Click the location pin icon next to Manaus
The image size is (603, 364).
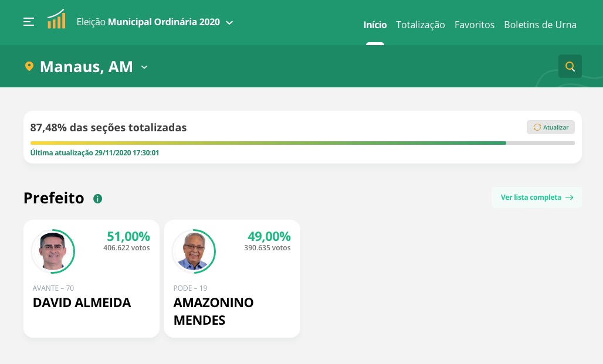pyautogui.click(x=29, y=66)
